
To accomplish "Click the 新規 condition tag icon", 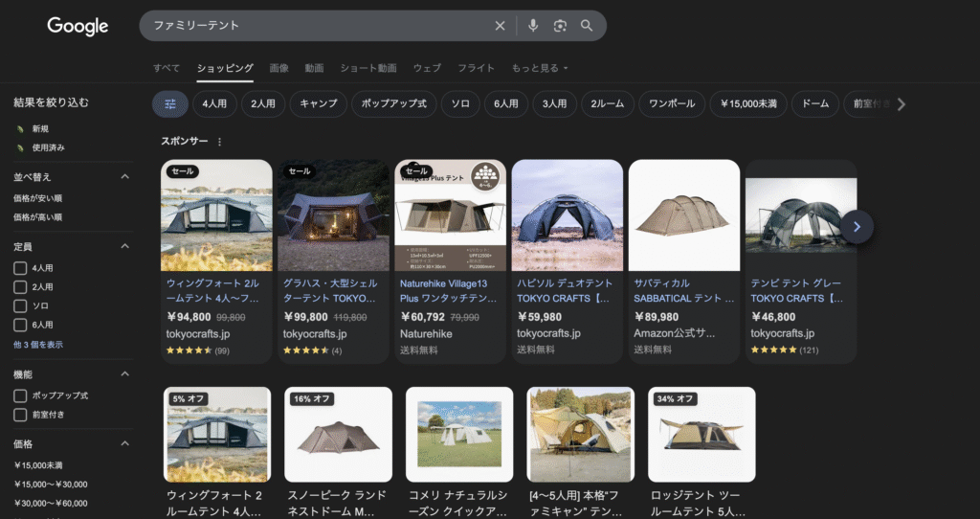I will pyautogui.click(x=20, y=129).
